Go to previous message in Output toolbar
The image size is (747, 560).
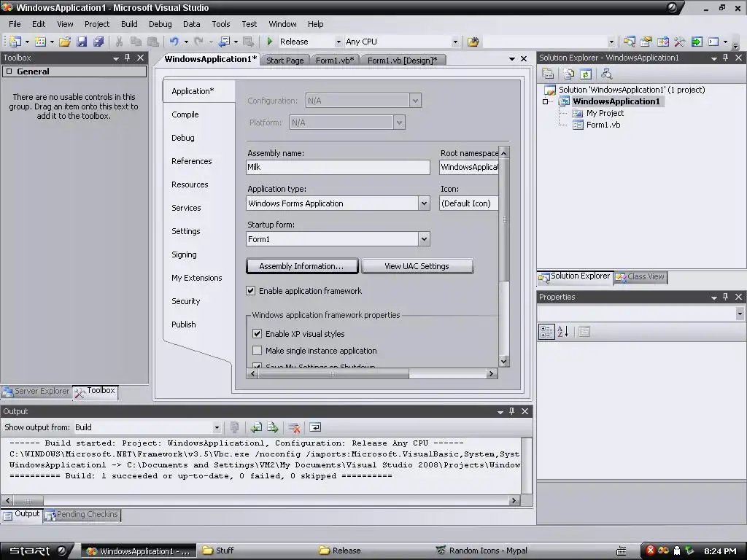pos(256,427)
